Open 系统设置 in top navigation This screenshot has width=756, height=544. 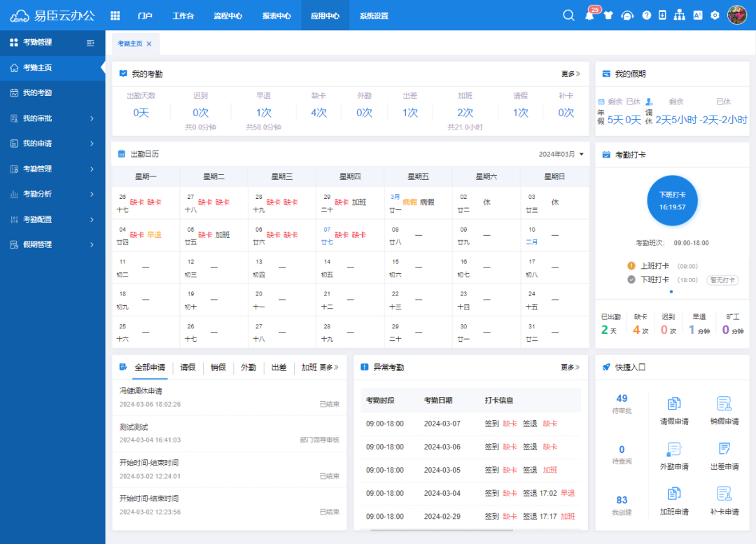[374, 15]
